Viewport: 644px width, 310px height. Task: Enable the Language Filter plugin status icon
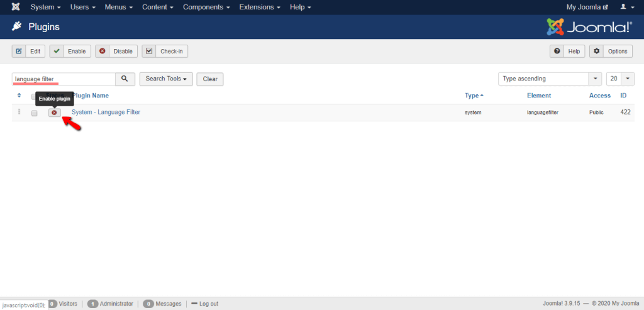pos(54,113)
